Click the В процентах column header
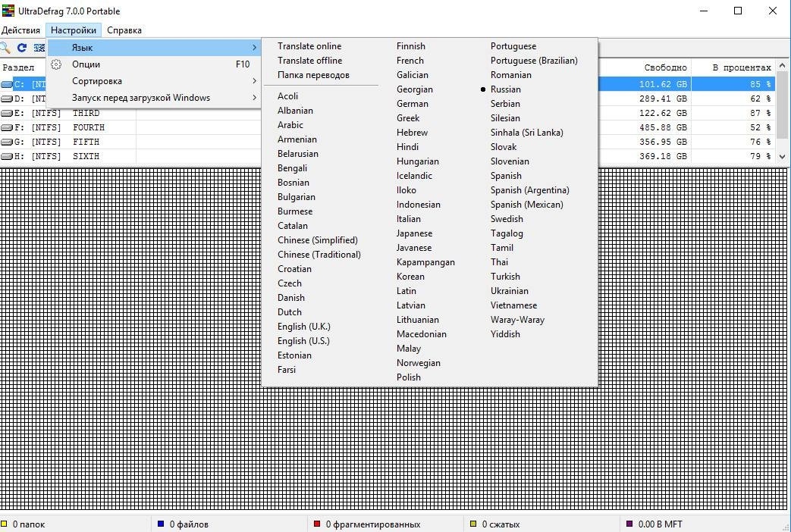 coord(741,67)
